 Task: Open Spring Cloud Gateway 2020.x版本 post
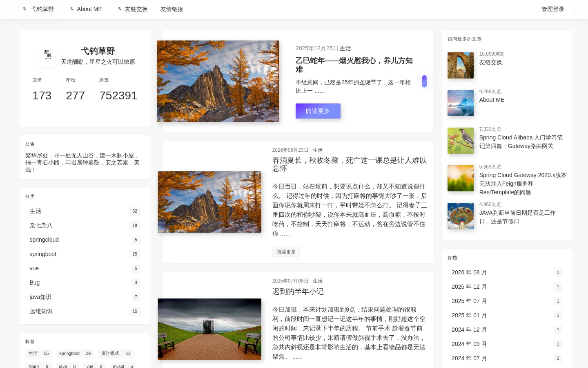523,184
